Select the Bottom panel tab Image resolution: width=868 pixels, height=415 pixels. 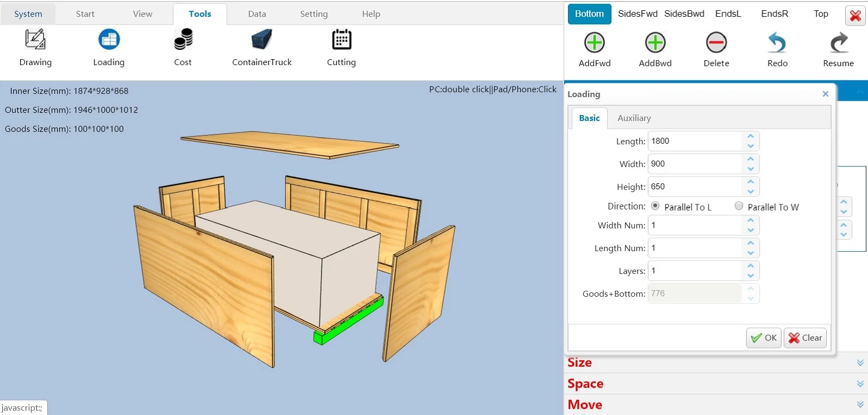590,14
